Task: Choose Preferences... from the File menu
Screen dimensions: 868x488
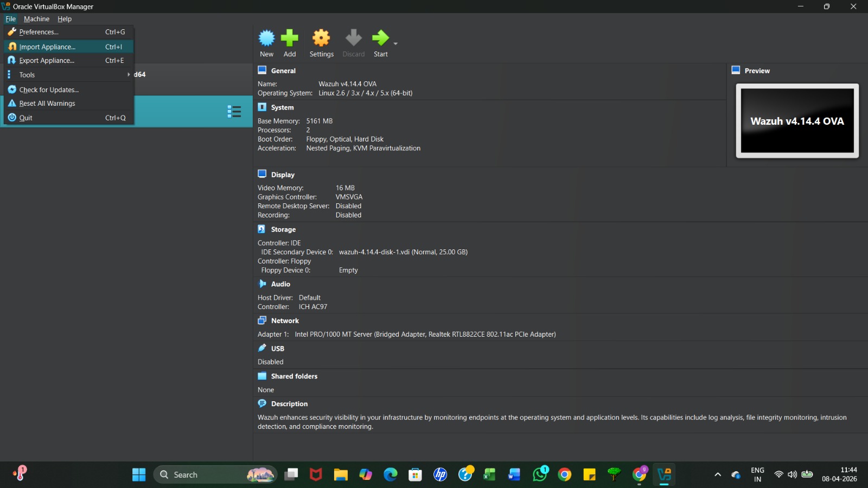Action: pyautogui.click(x=68, y=32)
